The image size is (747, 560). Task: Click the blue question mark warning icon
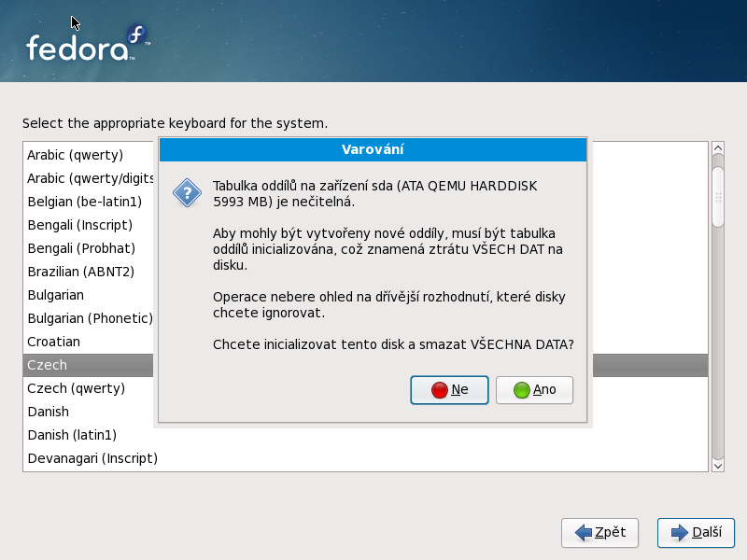pyautogui.click(x=188, y=193)
